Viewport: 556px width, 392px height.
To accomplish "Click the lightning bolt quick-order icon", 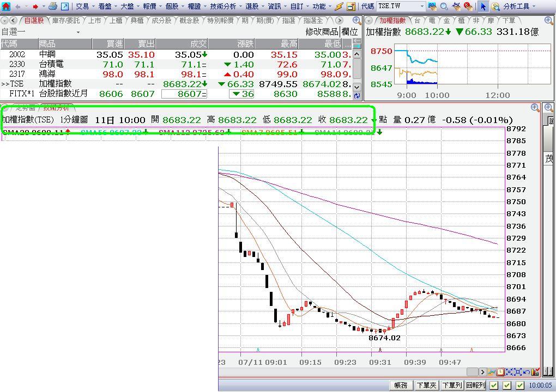I will coord(339,7).
